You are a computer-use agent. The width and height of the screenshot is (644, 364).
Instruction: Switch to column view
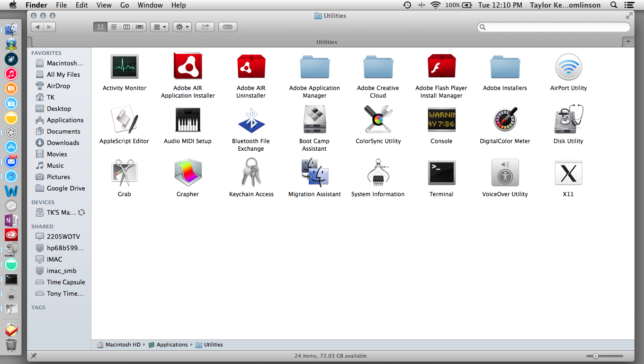(126, 27)
